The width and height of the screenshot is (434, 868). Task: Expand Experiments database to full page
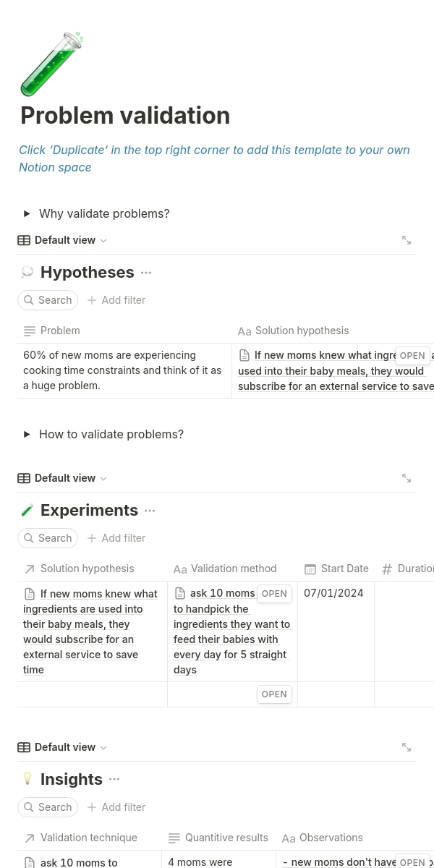click(407, 478)
